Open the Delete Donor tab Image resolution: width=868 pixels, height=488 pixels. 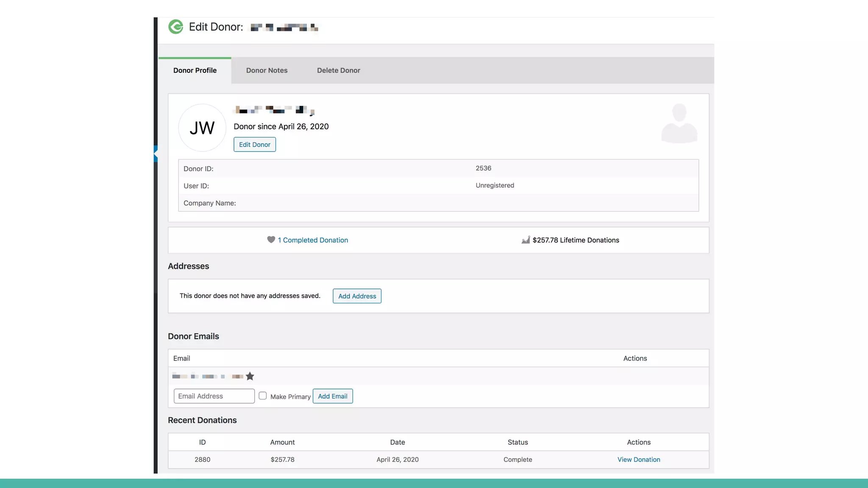(338, 70)
